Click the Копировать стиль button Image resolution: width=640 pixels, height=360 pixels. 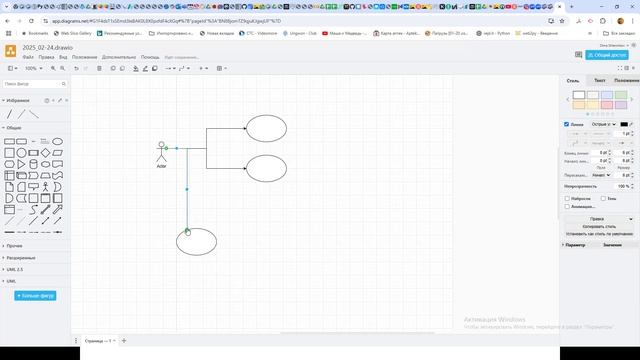(599, 226)
